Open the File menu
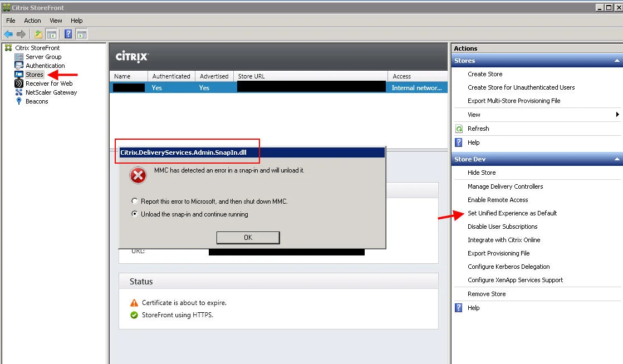 11,21
